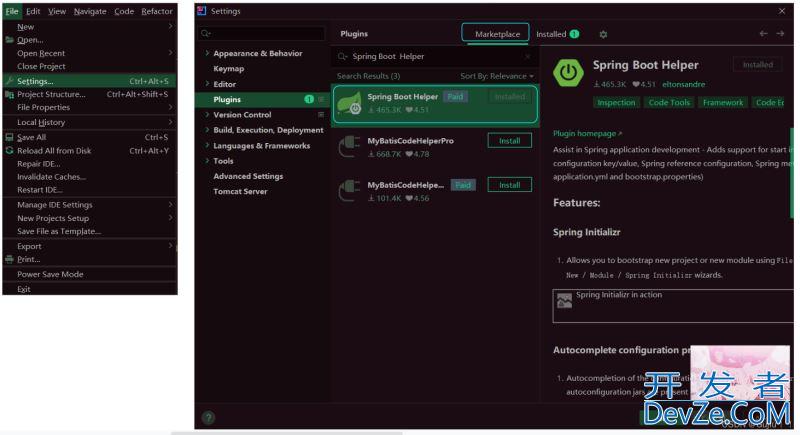The width and height of the screenshot is (800, 435).
Task: Select Spring Boot Helper search result
Action: 435,104
